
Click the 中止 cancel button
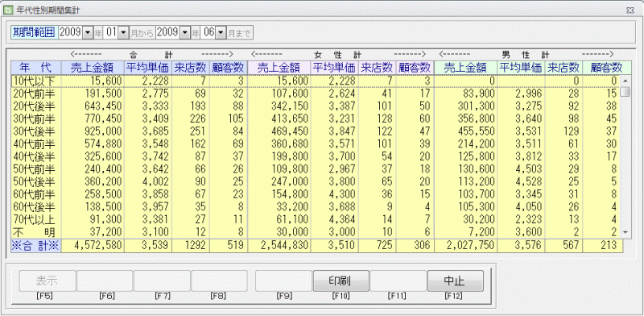tap(455, 281)
